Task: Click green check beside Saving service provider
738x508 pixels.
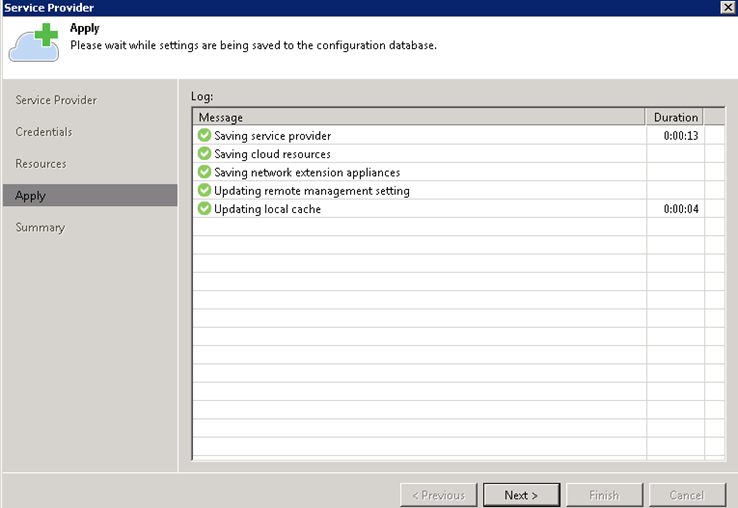Action: pos(204,135)
